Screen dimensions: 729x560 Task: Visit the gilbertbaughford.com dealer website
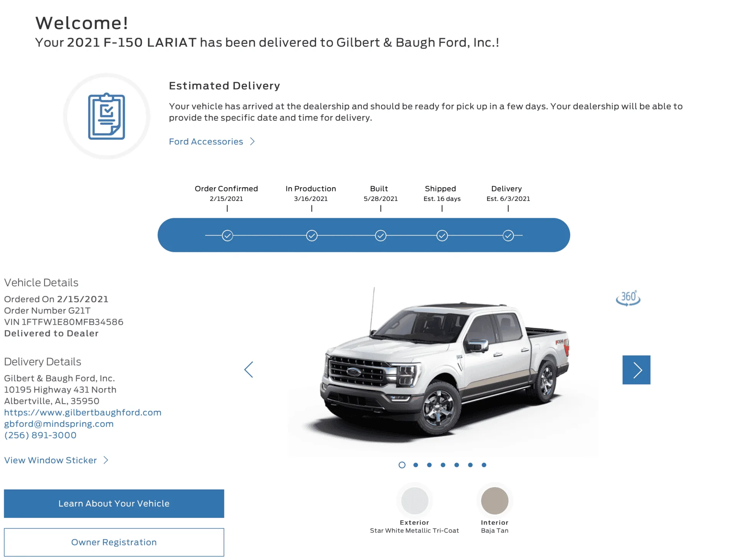click(x=82, y=412)
